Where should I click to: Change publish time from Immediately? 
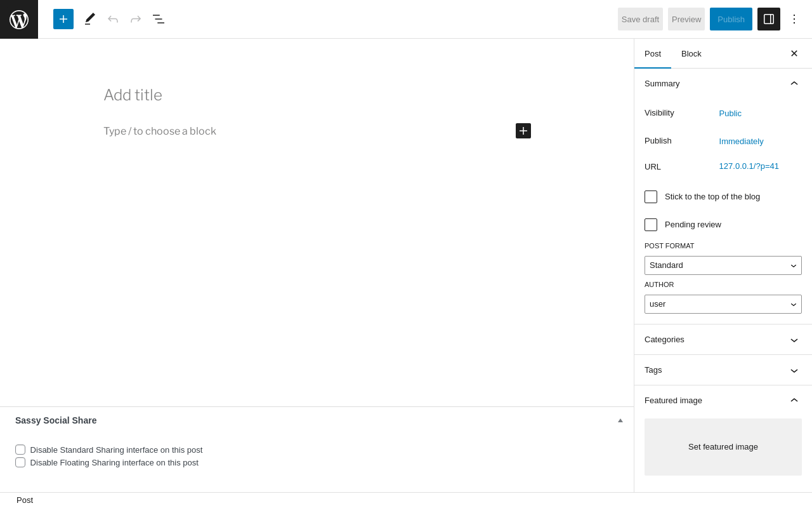tap(741, 141)
